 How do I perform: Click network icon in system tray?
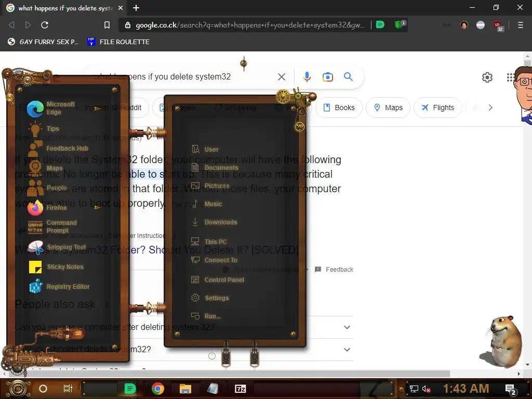(x=414, y=389)
